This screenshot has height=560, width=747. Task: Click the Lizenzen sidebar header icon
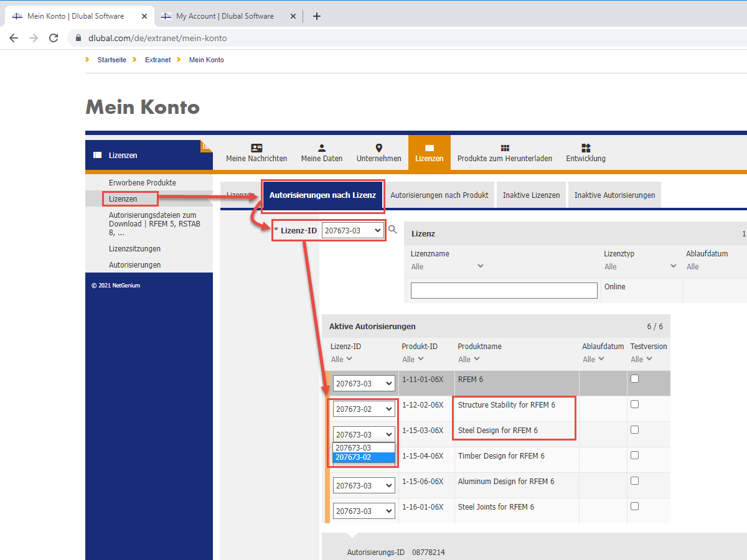(x=97, y=155)
